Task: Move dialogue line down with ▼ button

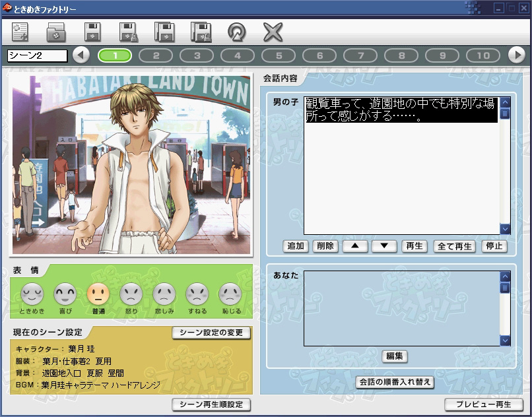Action: 384,246
